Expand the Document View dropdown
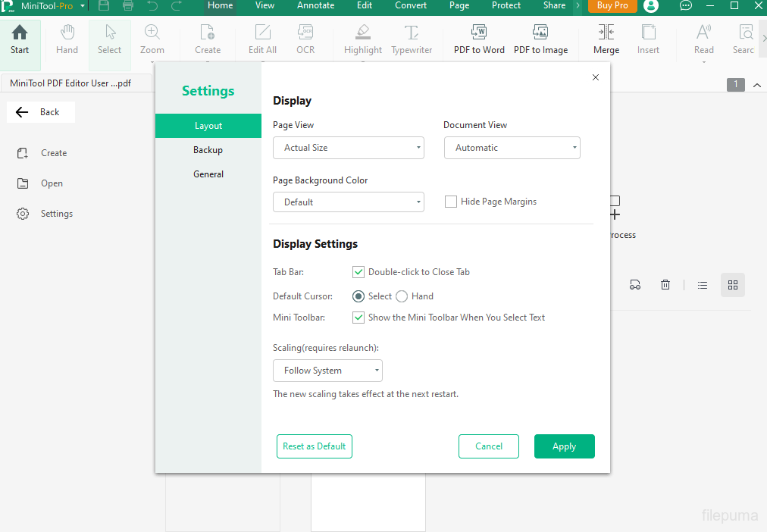Screen dimensions: 767x532 click(x=512, y=148)
